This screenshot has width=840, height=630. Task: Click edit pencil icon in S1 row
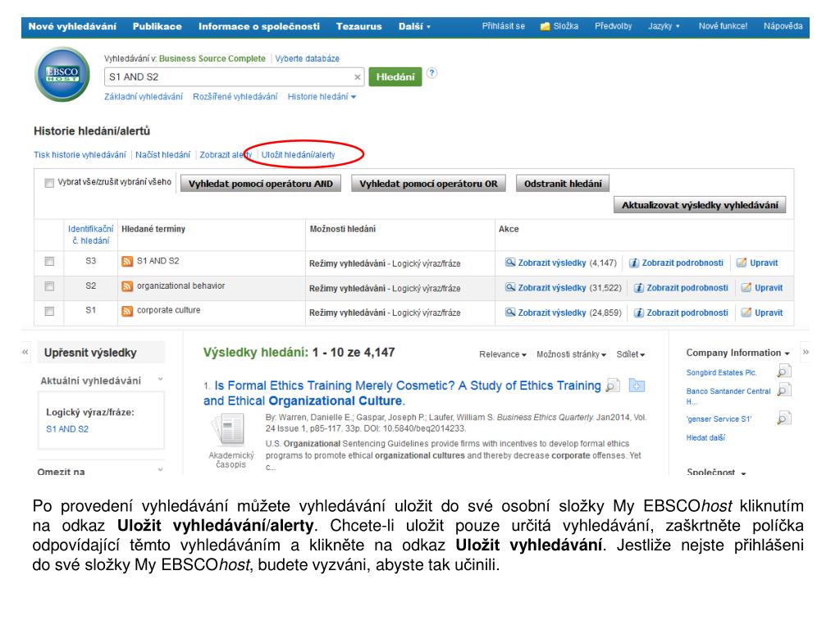[746, 313]
